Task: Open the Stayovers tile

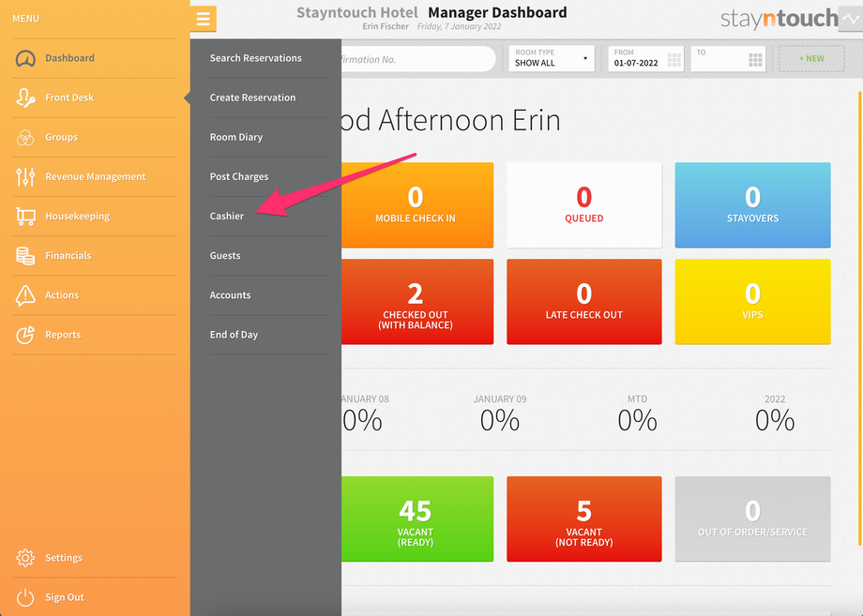Action: coord(752,205)
